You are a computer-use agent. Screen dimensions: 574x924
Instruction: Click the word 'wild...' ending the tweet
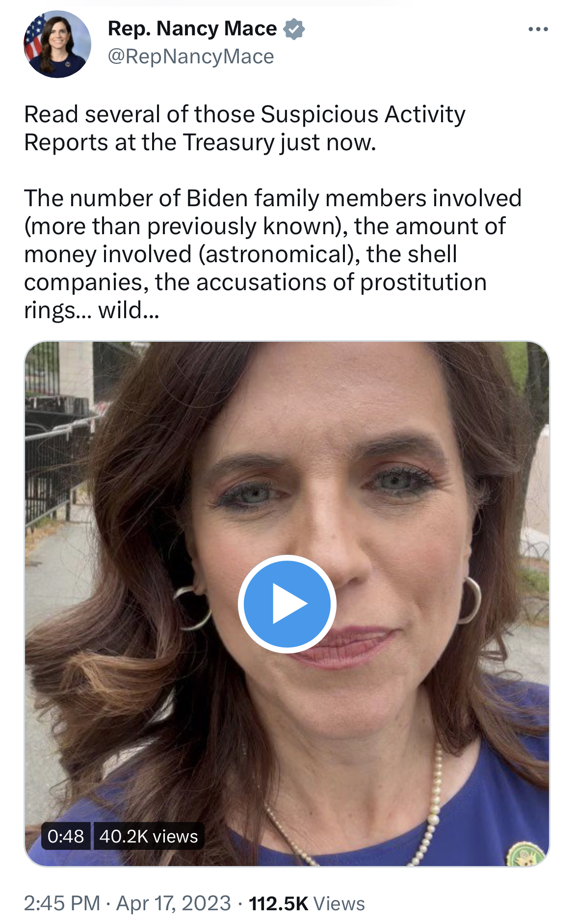[129, 310]
